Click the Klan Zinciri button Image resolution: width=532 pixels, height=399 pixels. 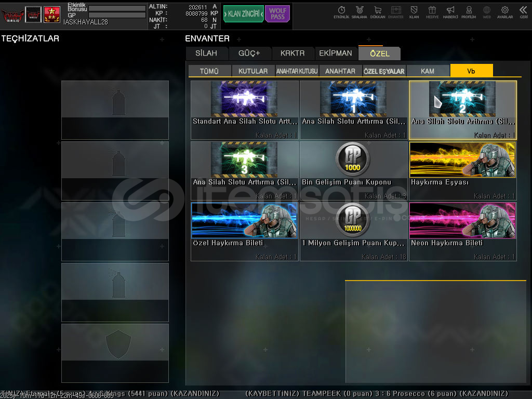tap(243, 14)
